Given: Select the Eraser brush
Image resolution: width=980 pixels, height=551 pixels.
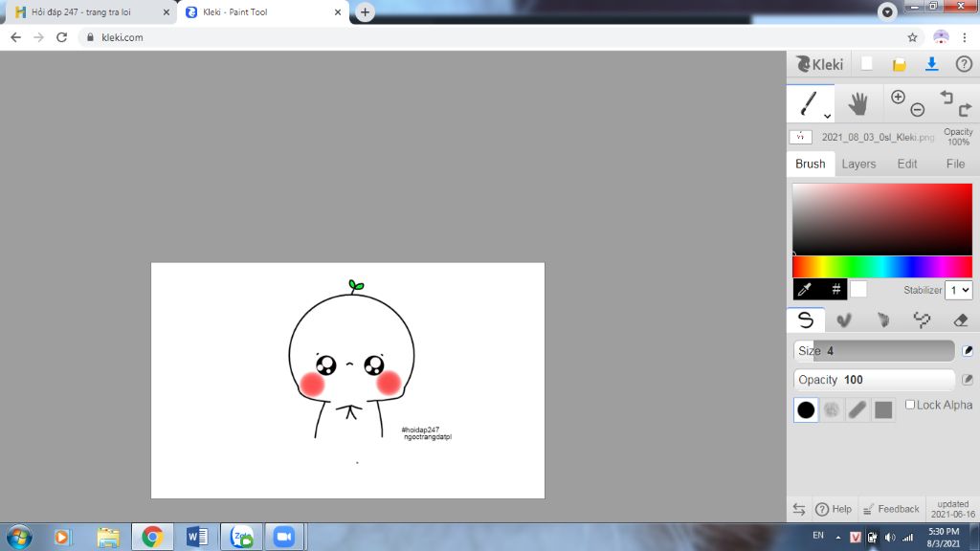Looking at the screenshot, I should click(961, 320).
